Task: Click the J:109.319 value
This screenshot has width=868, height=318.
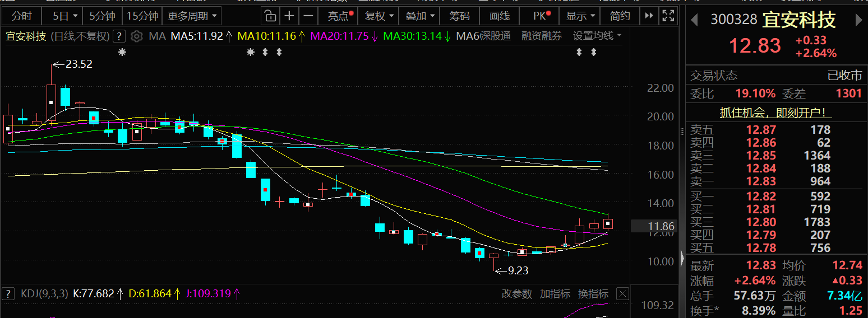Action: point(213,293)
